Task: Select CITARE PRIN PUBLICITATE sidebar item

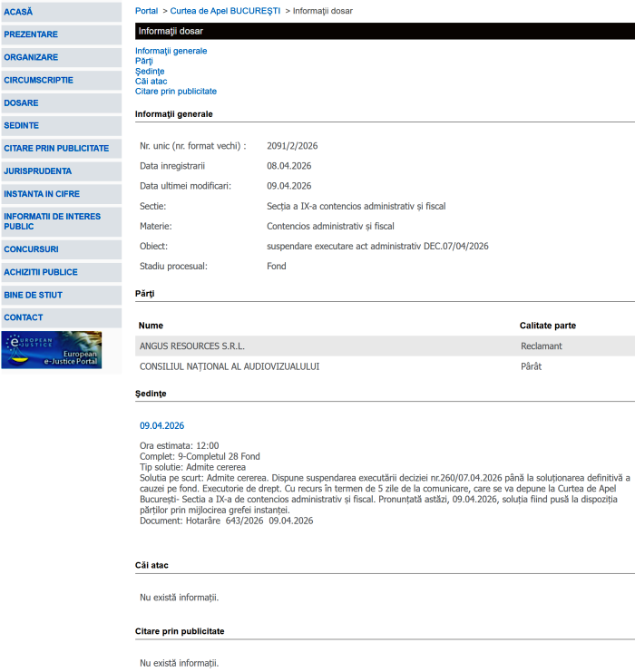Action: point(56,148)
